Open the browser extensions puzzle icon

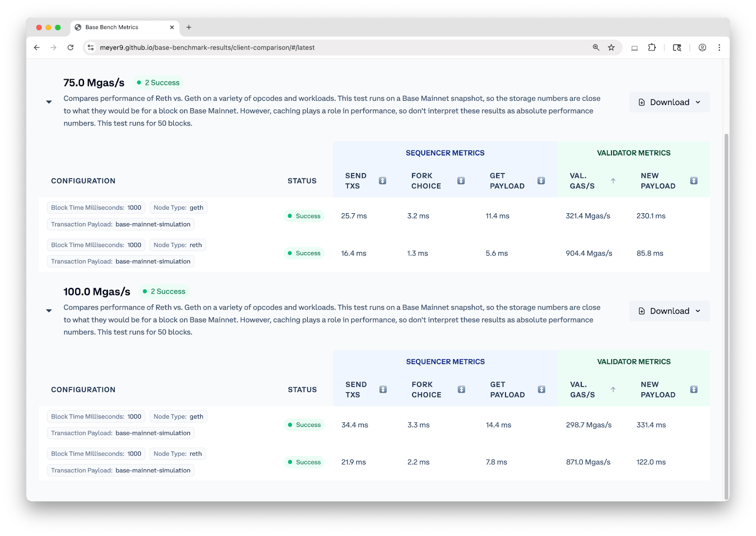pos(652,48)
